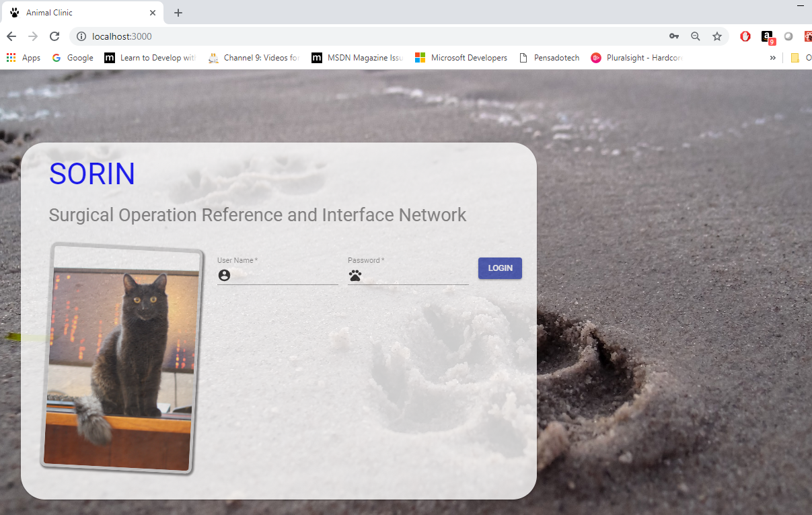This screenshot has height=515, width=812.
Task: Click the user account icon in User Name field
Action: click(225, 275)
